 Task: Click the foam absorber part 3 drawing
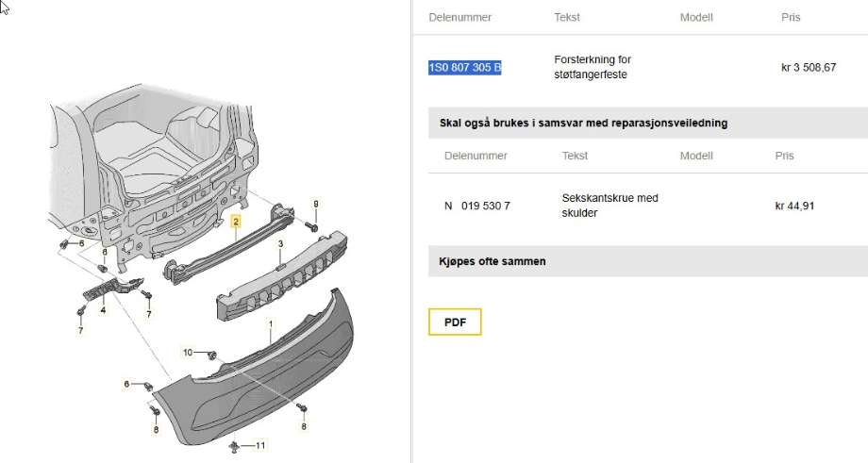click(282, 275)
